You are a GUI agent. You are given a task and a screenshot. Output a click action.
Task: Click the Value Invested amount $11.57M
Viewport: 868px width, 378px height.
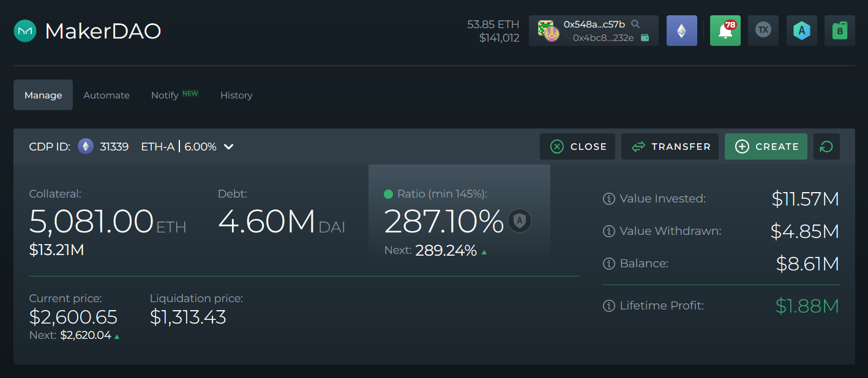805,199
